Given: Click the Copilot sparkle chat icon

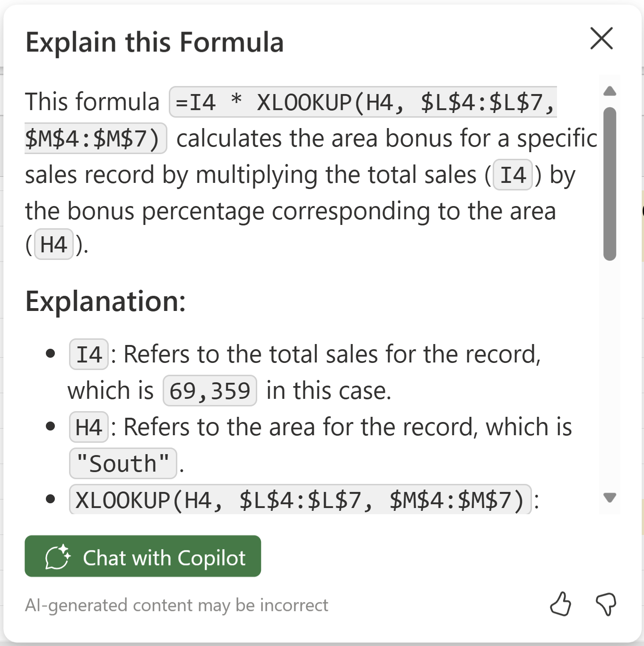Looking at the screenshot, I should click(57, 557).
